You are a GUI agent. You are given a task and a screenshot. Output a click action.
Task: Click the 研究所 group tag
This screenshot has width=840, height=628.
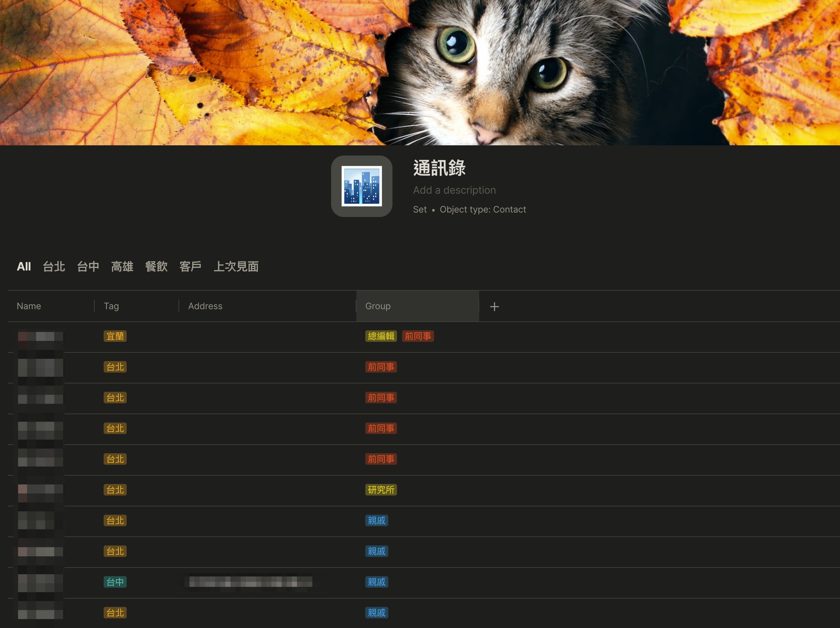381,490
